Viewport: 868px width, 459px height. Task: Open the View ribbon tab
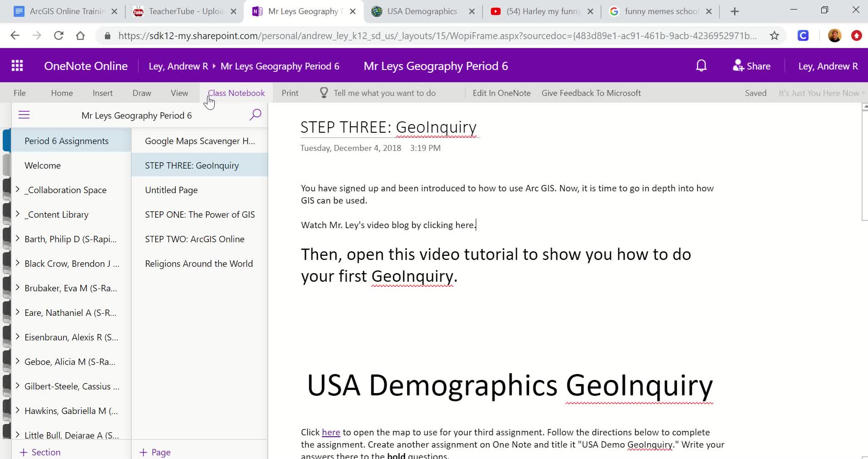click(x=179, y=93)
